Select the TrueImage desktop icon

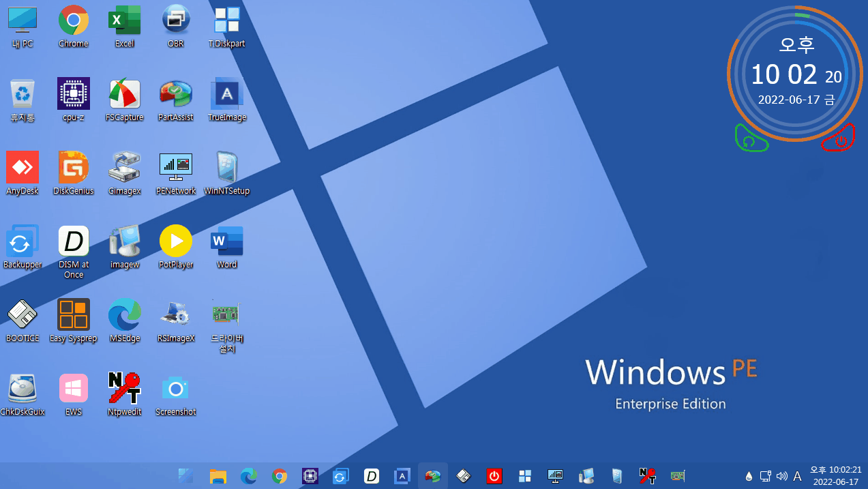point(227,100)
